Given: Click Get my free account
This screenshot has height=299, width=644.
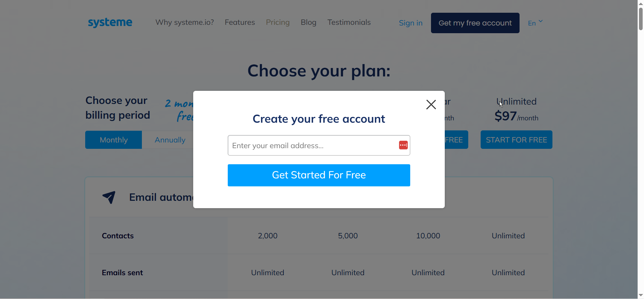Looking at the screenshot, I should [x=475, y=23].
